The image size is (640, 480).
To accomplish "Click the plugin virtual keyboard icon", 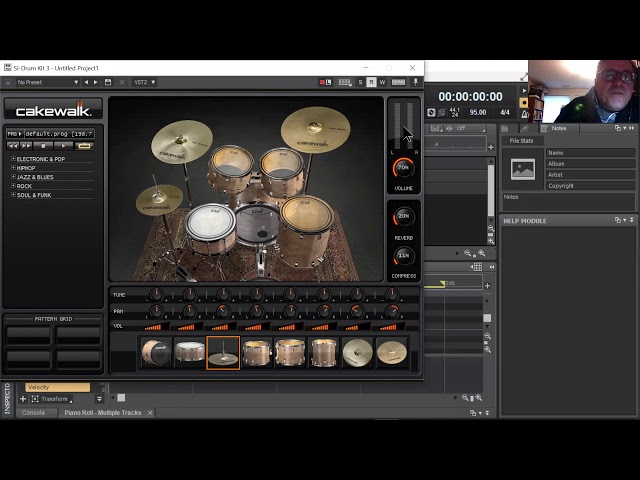I will point(398,82).
